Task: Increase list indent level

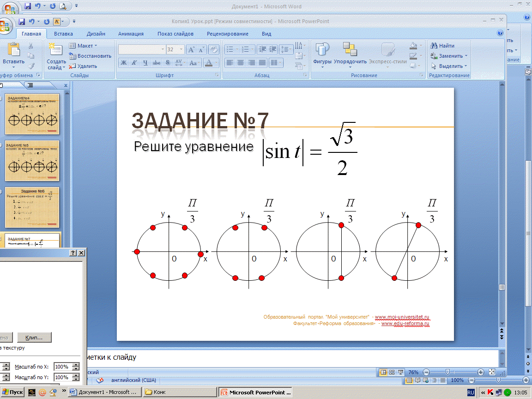Action: [x=273, y=49]
